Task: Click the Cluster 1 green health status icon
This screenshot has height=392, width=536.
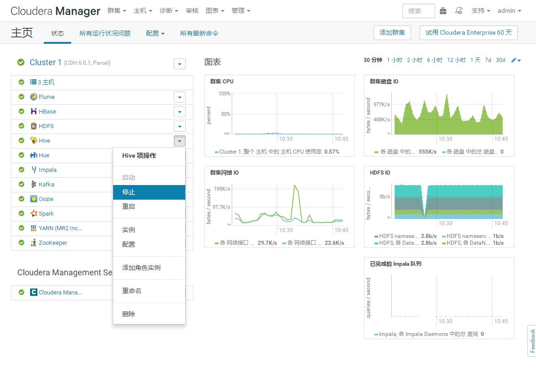Action: [21, 62]
